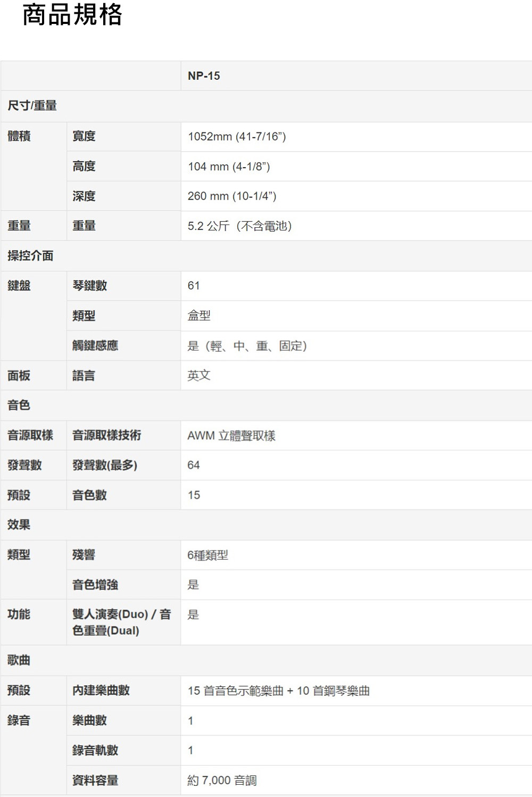Select the value 104 mm (4-1/8")
Image resolution: width=532 pixels, height=797 pixels.
(229, 167)
